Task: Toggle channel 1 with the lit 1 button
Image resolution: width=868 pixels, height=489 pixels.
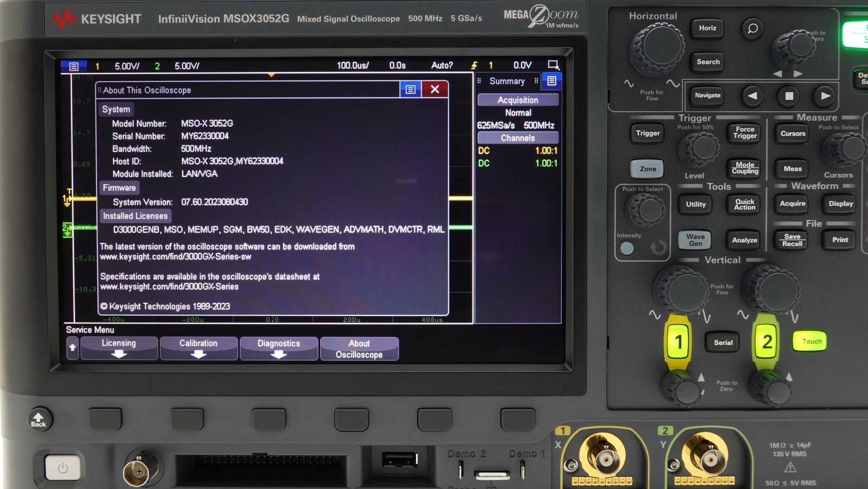Action: click(x=678, y=342)
